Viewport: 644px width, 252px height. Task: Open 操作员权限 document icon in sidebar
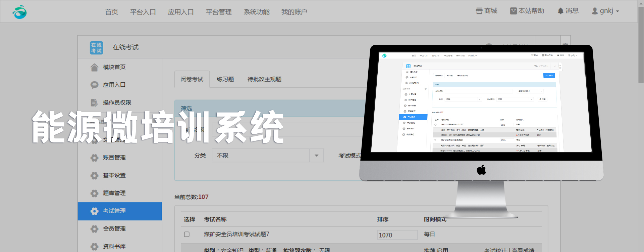point(111,103)
